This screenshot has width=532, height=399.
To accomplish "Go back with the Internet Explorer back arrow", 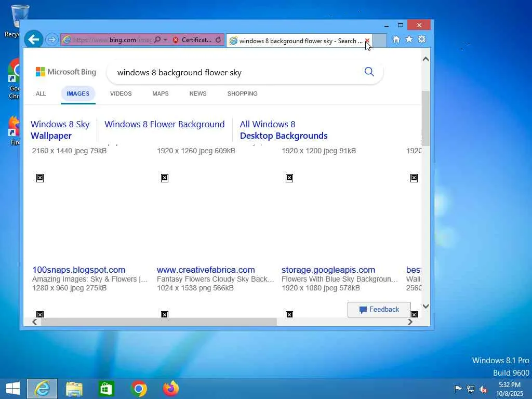I will (x=34, y=39).
